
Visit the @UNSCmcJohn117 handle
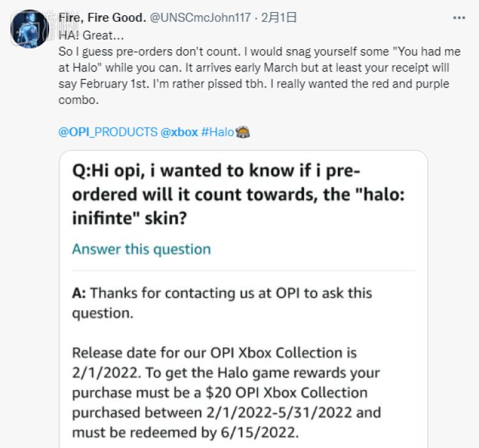point(200,18)
